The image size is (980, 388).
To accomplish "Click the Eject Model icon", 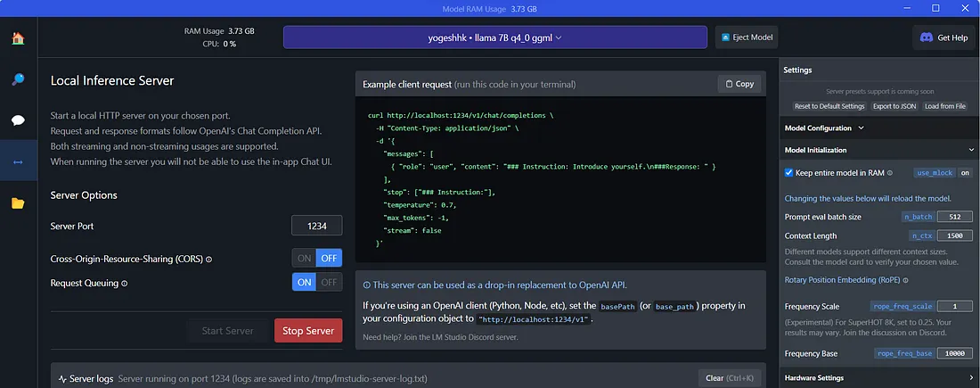I will (x=725, y=37).
